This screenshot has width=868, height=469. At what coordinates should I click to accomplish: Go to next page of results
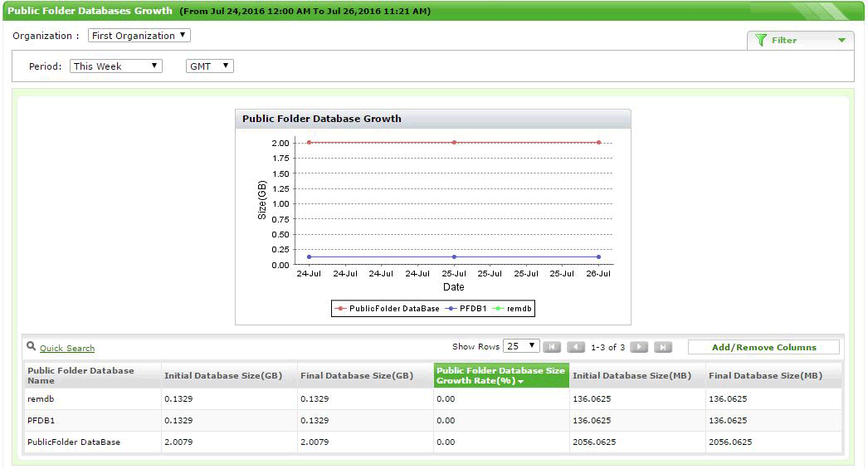[x=639, y=347]
